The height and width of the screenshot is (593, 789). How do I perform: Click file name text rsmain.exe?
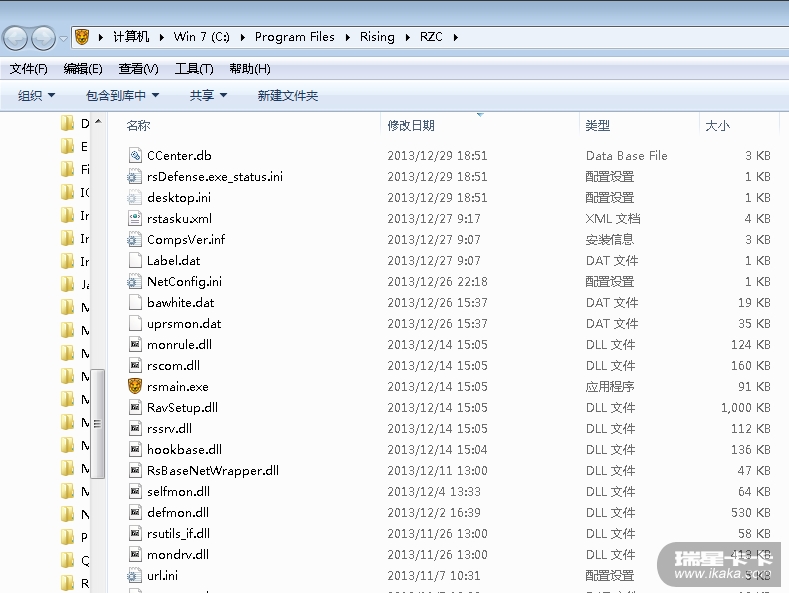point(178,387)
